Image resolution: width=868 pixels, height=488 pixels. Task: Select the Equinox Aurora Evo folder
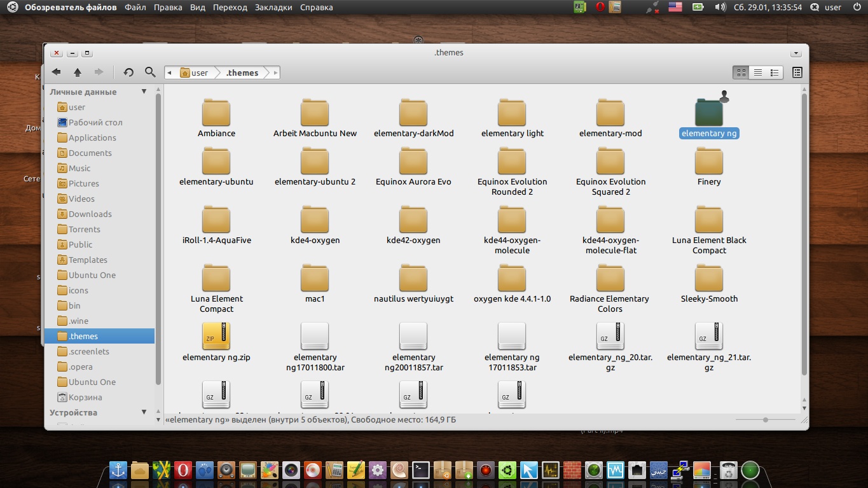[x=413, y=167]
